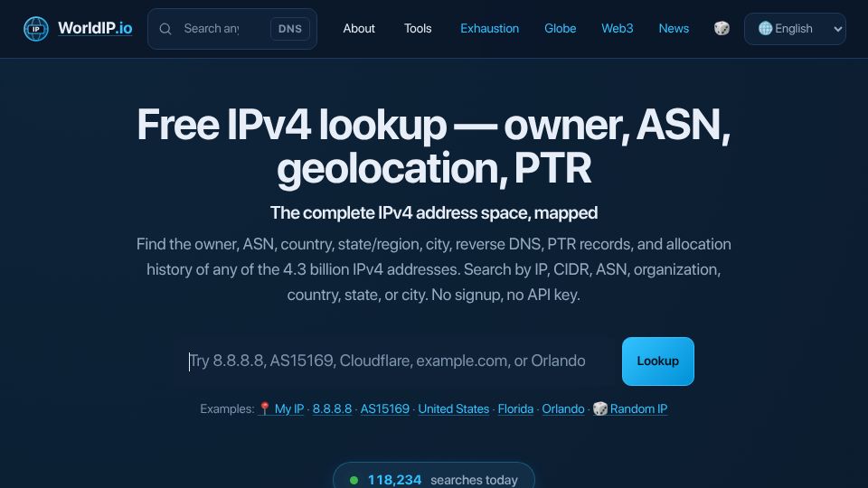Viewport: 868px width, 488px height.
Task: Click the globe icon beside English
Action: point(765,28)
